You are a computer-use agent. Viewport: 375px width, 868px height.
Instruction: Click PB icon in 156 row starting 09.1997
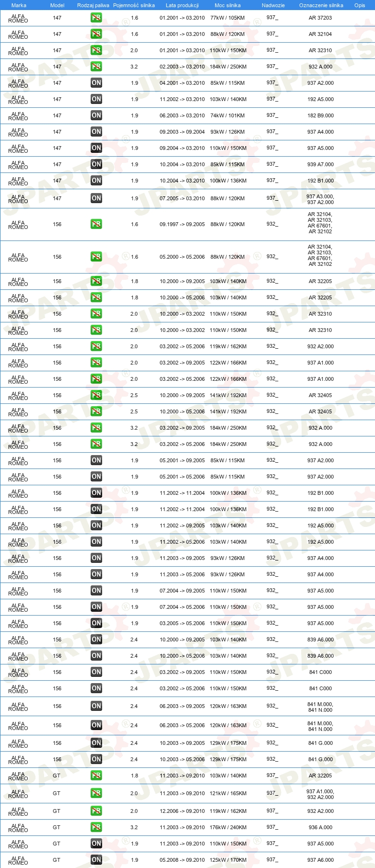pyautogui.click(x=96, y=224)
